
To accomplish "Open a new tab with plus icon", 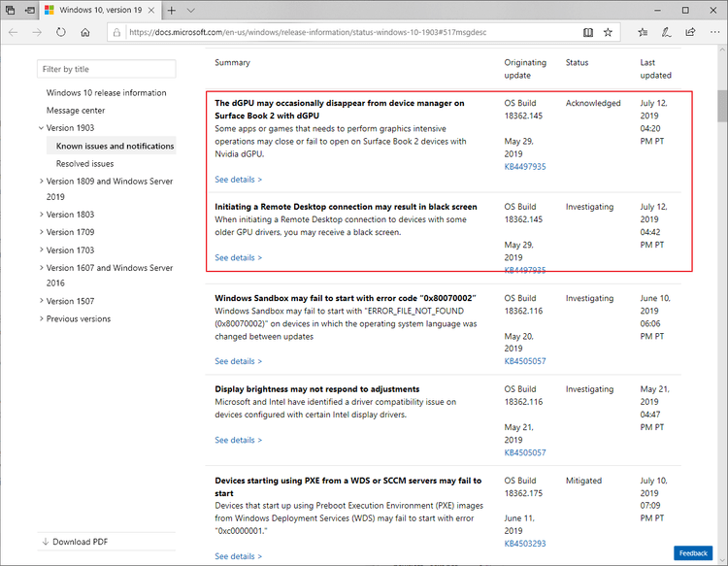I will [x=171, y=11].
